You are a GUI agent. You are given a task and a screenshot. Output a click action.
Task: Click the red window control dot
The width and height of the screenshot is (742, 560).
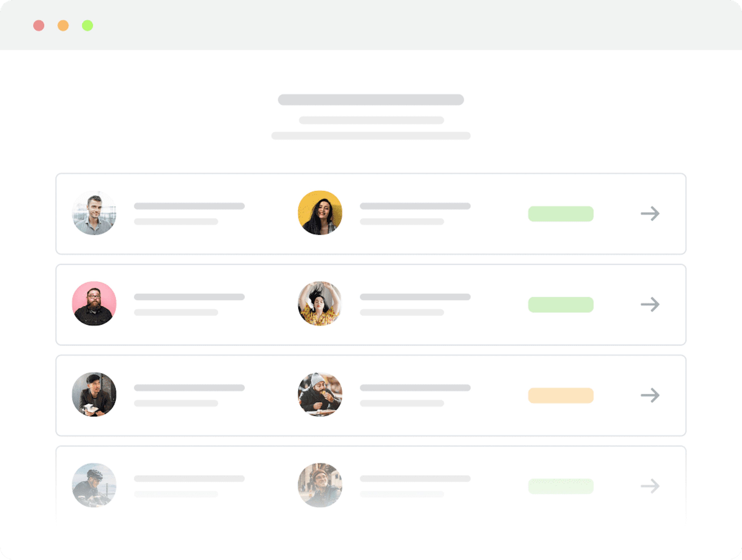[x=39, y=26]
